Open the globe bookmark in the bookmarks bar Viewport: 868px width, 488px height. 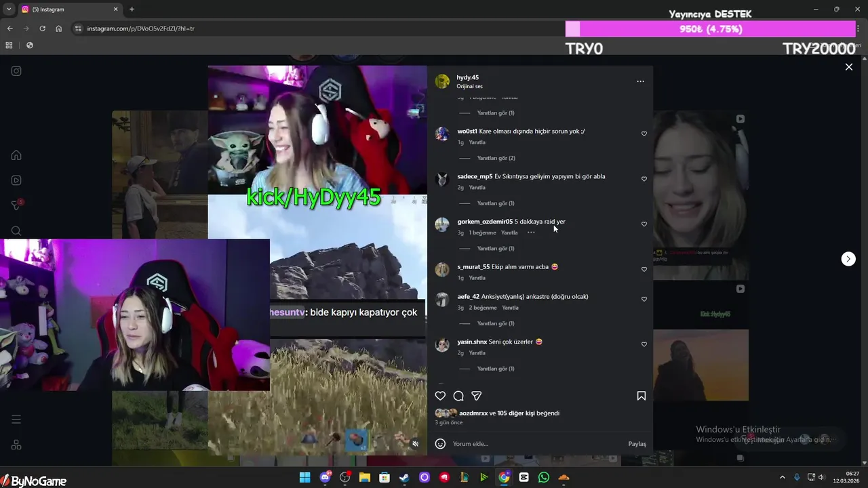[30, 45]
